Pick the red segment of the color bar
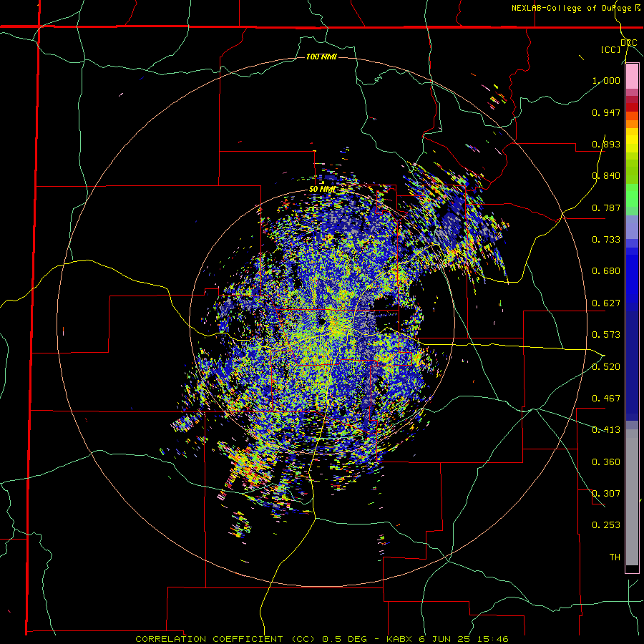Screen dimensions: 644x644 tap(632, 107)
